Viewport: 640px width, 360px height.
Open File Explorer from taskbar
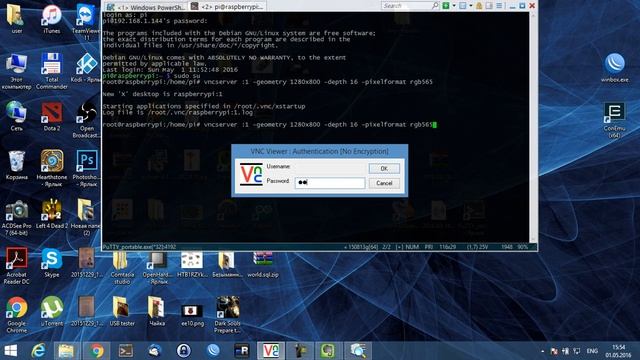(x=67, y=351)
